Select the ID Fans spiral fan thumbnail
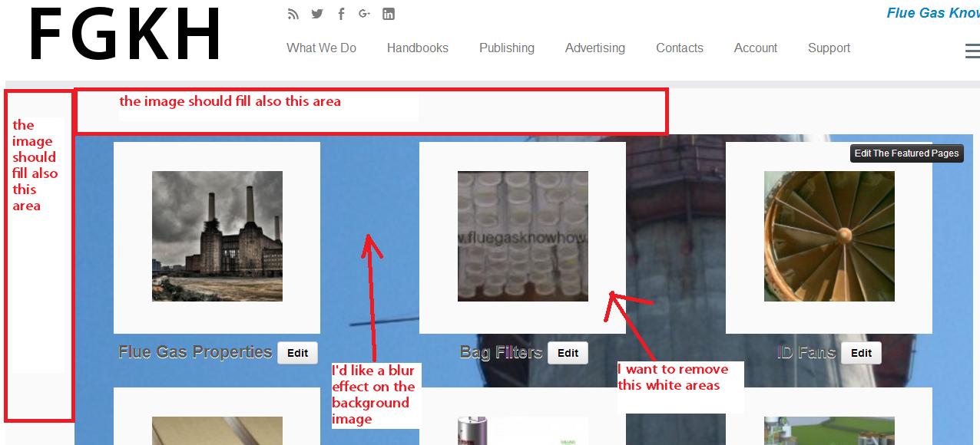This screenshot has width=980, height=445. (829, 236)
